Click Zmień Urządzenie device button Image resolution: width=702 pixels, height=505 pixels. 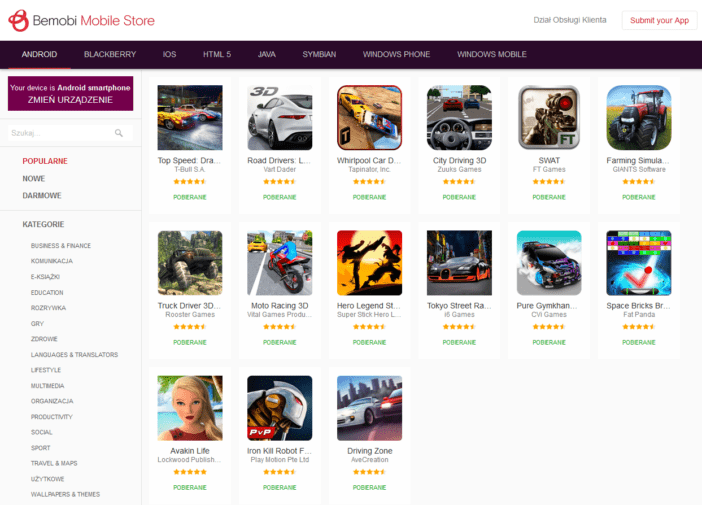click(x=70, y=94)
